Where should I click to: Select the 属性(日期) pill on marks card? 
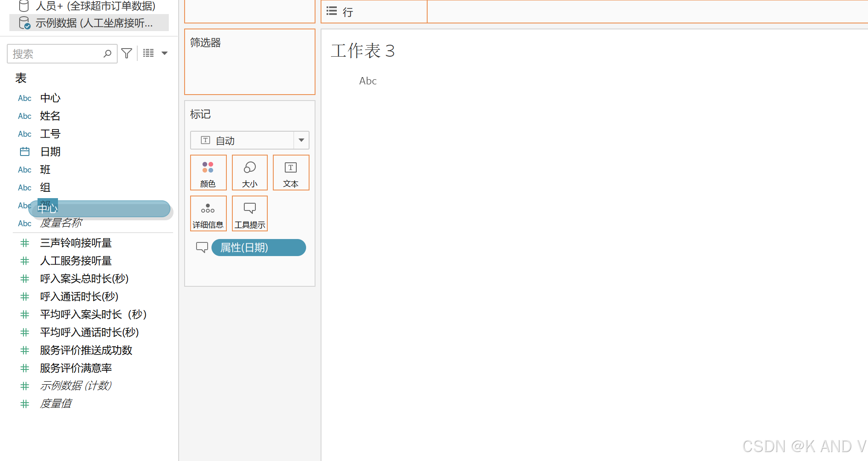coord(258,248)
